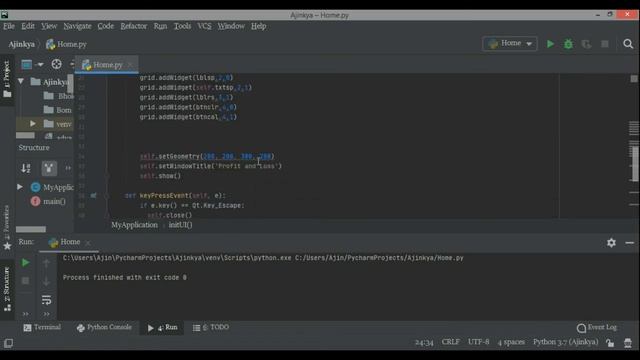Change UTF-8 file encoding in status bar

click(x=478, y=342)
